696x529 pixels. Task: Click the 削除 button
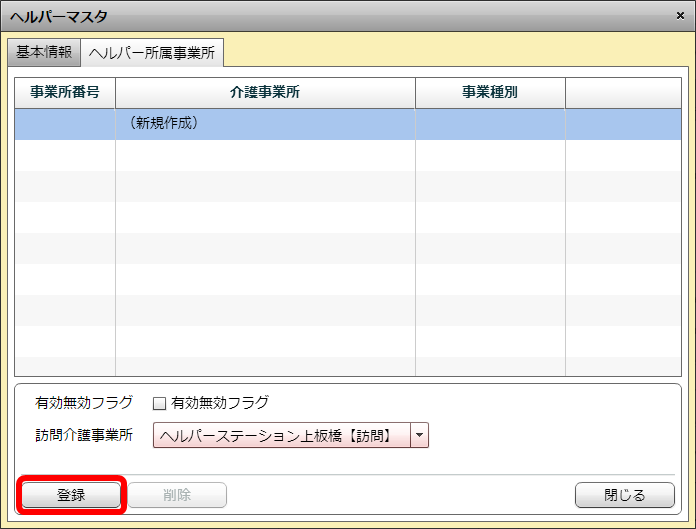pos(177,495)
